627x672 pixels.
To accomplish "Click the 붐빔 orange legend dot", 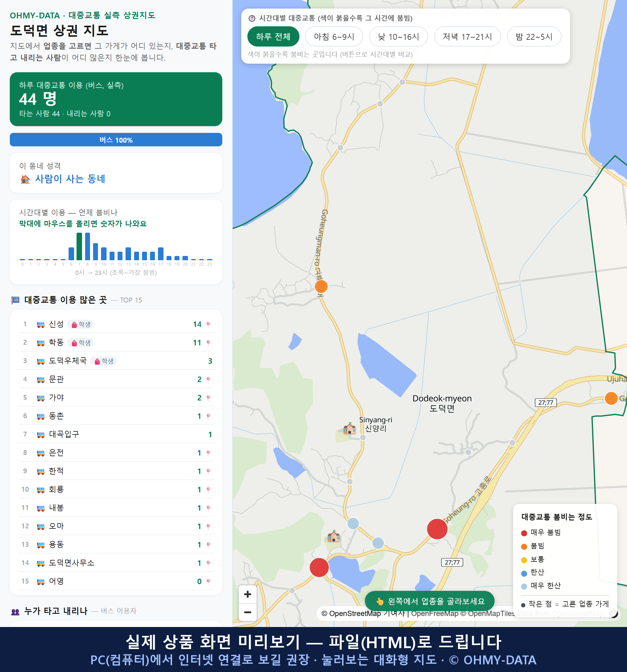I will (x=524, y=547).
